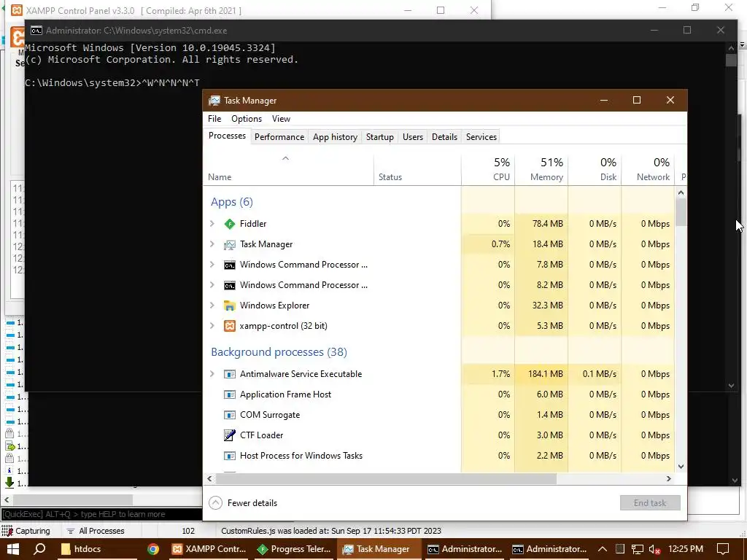Click the End task button
This screenshot has width=747, height=560.
(x=650, y=503)
